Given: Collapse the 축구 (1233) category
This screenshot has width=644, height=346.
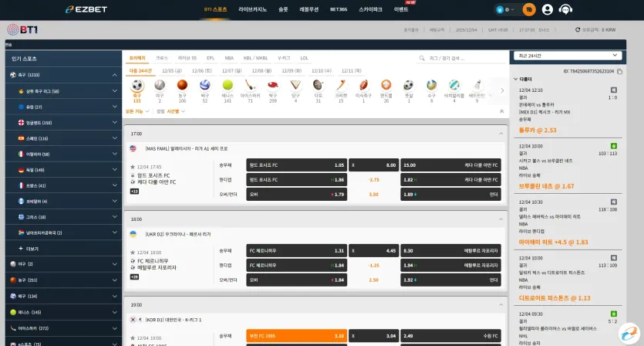Looking at the screenshot, I should click(115, 75).
